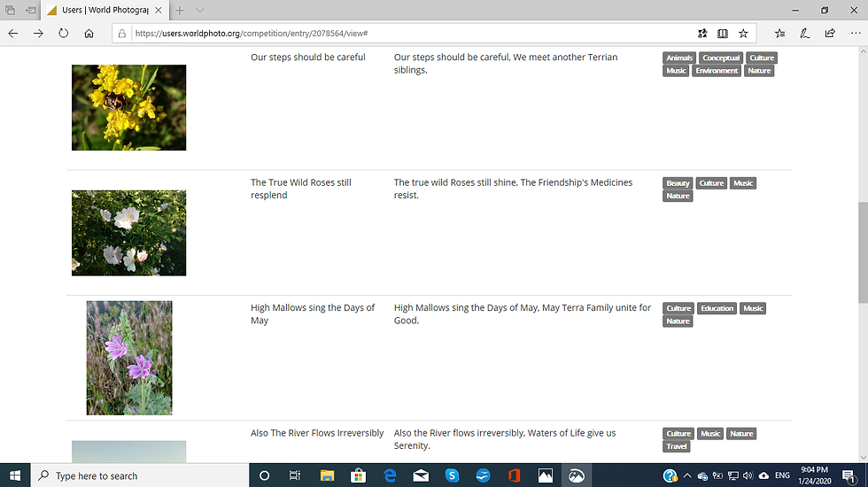
Task: Go forward with the forward arrow
Action: point(38,34)
